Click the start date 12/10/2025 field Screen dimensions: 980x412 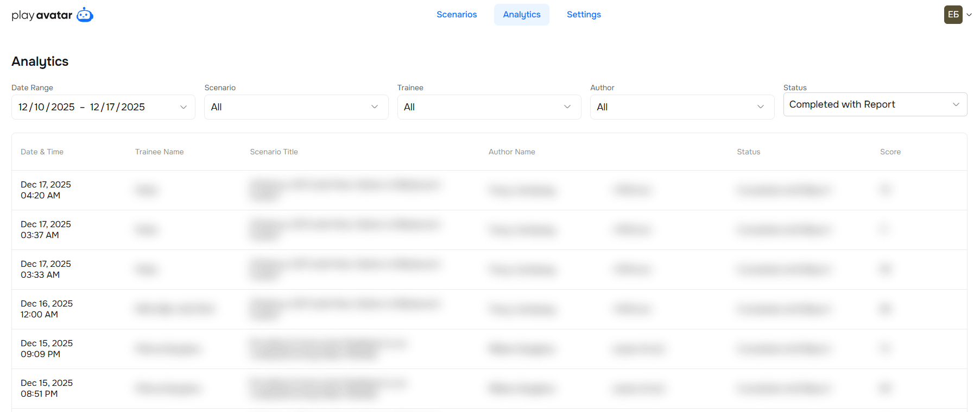(x=47, y=107)
